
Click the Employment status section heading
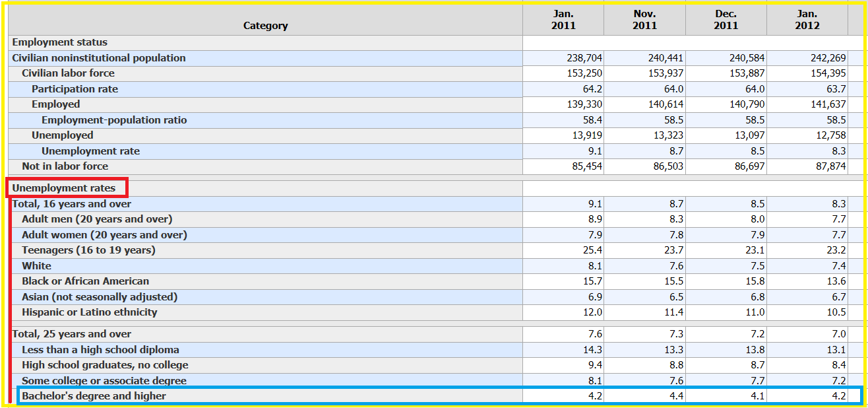point(59,42)
